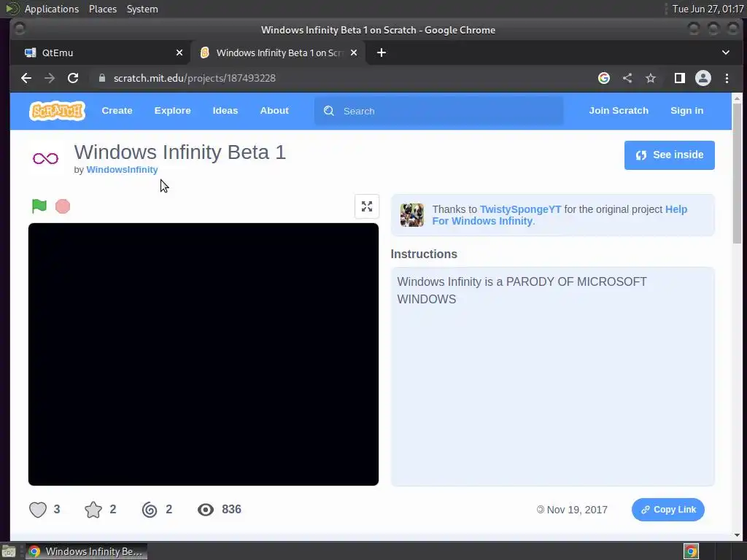Bookmark this page with the star
This screenshot has height=560, width=747.
pos(651,78)
